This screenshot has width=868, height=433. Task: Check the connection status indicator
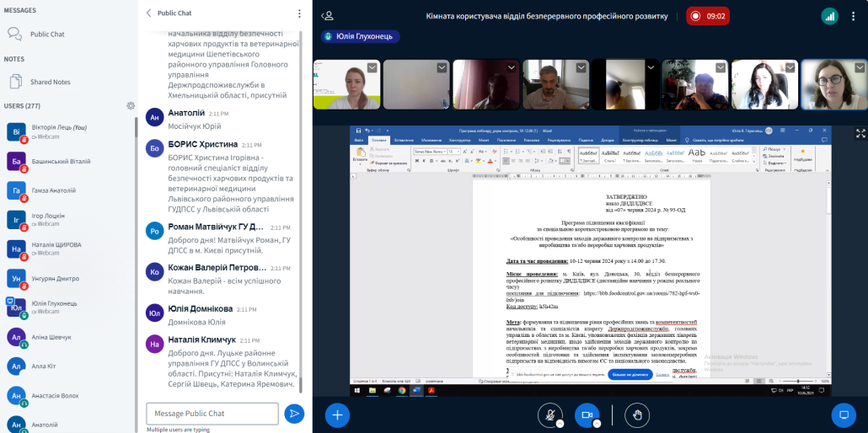(830, 15)
